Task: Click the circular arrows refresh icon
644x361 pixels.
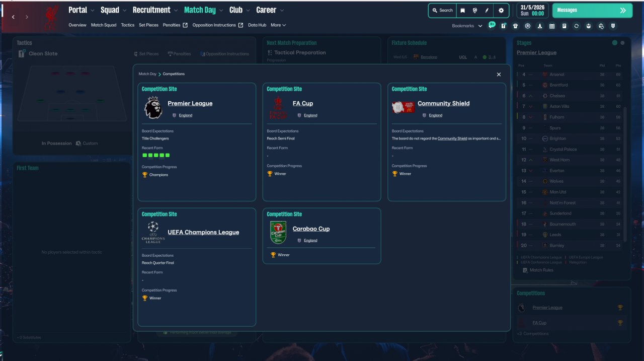Action: tap(577, 26)
